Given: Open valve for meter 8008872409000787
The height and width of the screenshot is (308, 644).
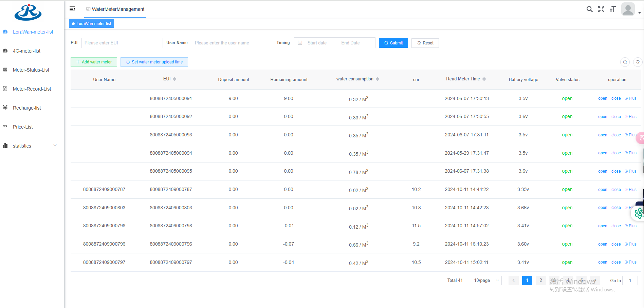Looking at the screenshot, I should 603,190.
